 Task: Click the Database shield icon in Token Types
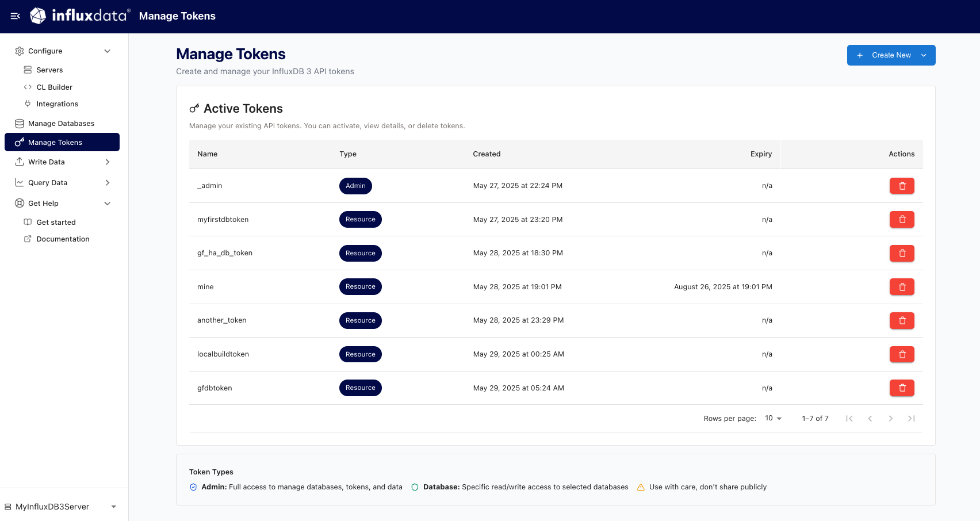click(x=415, y=487)
